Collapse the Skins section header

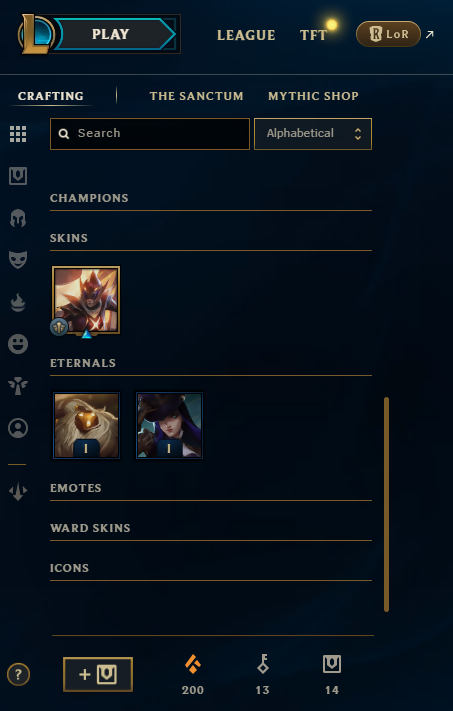pos(211,239)
